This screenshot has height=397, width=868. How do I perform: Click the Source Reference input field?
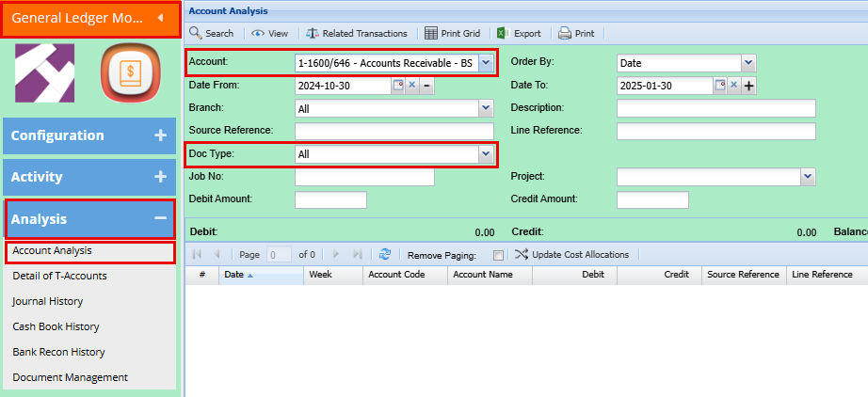pos(394,131)
